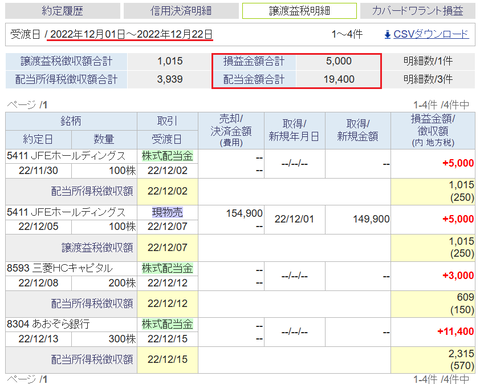This screenshot has width=480, height=384.
Task: Click the 1～4件 count text
Action: [347, 34]
